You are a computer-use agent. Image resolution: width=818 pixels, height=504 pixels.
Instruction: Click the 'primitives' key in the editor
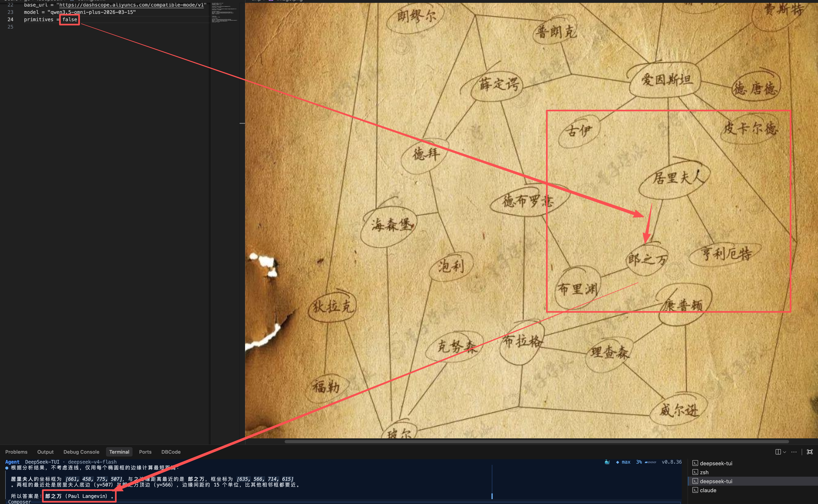click(38, 19)
